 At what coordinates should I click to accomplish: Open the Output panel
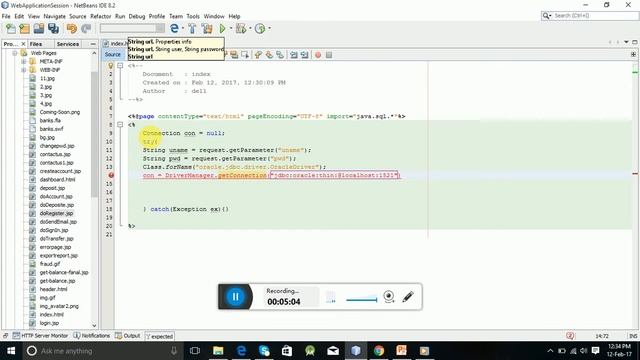coord(128,336)
